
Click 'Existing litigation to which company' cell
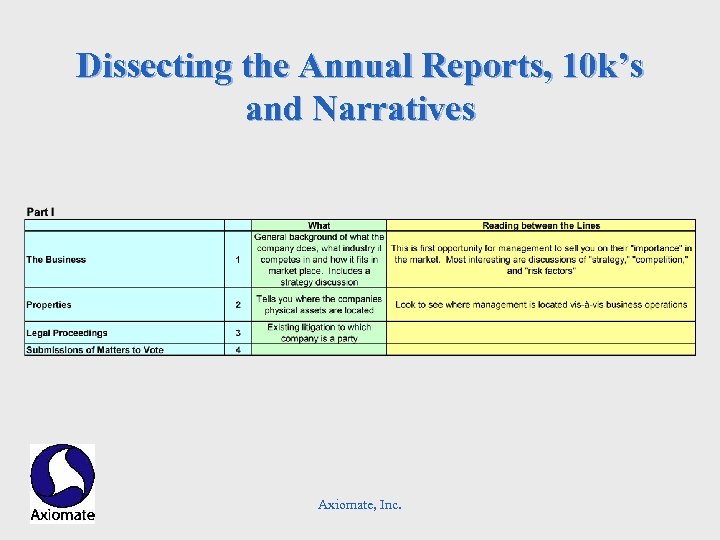[x=319, y=333]
